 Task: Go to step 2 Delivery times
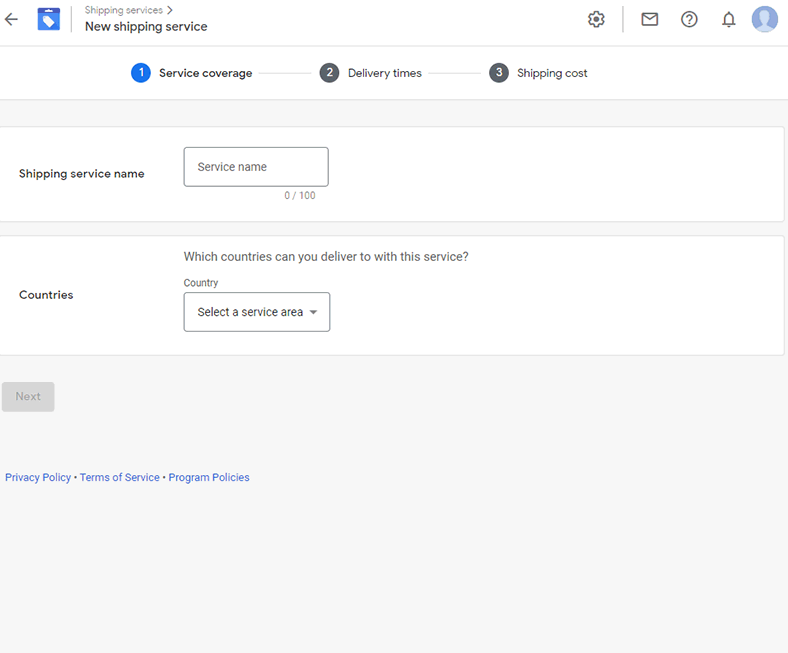click(x=371, y=73)
